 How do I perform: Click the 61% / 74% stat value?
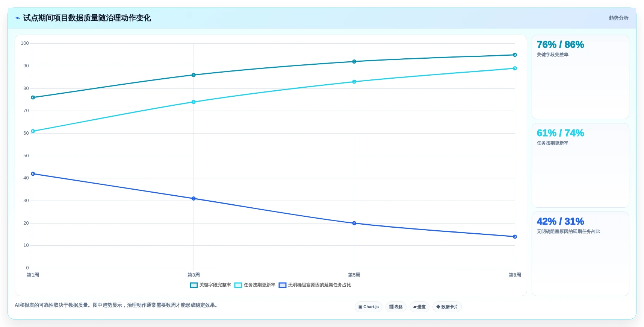560,133
